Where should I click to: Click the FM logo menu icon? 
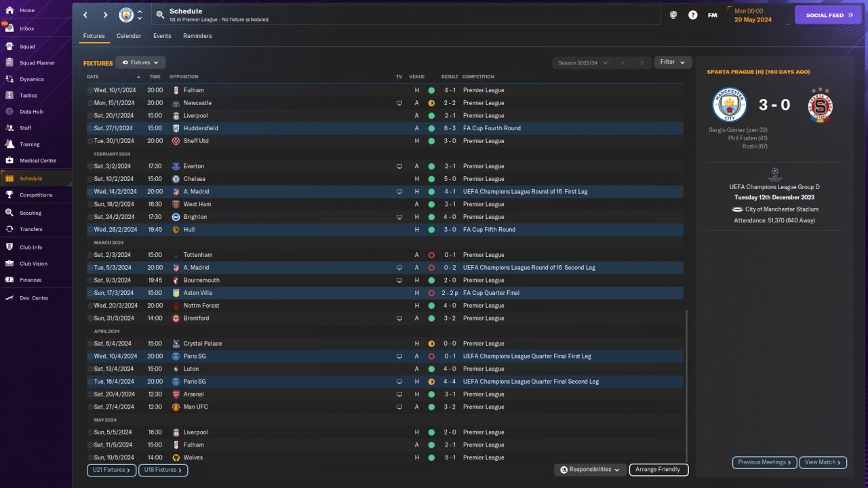[x=713, y=15]
